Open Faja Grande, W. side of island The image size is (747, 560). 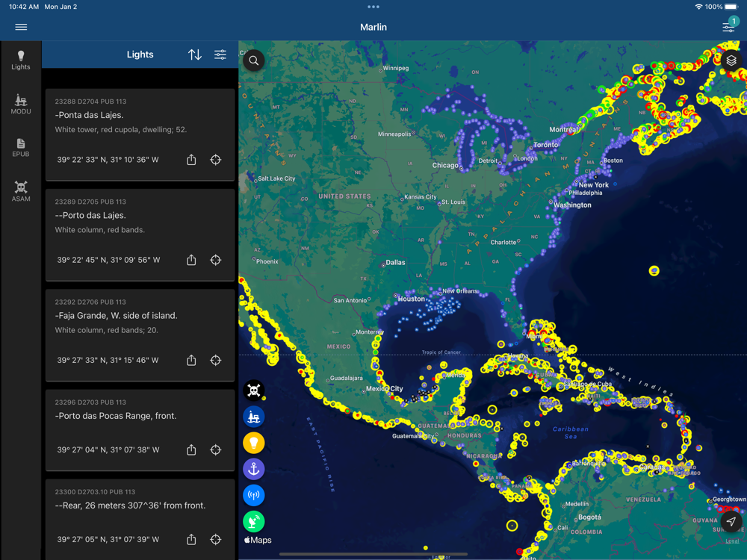[140, 335]
